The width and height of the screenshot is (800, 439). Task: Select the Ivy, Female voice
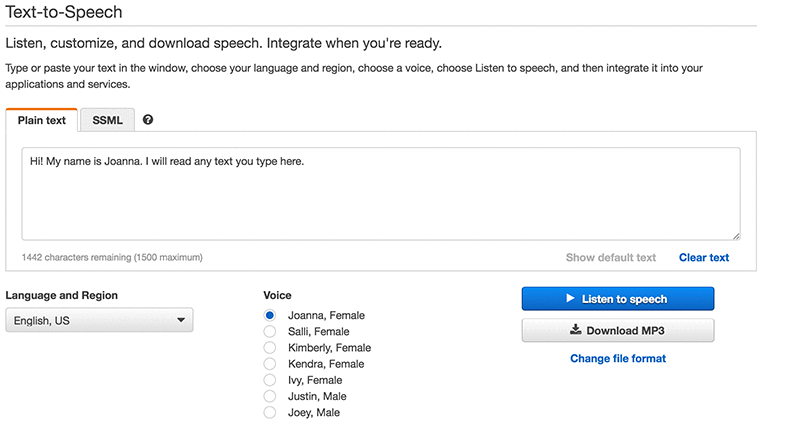point(270,380)
